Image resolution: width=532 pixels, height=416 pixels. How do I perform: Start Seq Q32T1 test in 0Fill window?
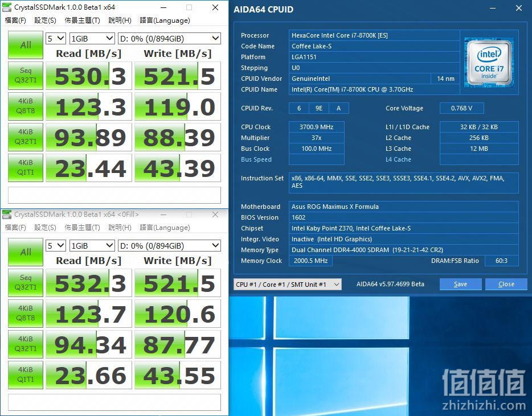pos(26,283)
